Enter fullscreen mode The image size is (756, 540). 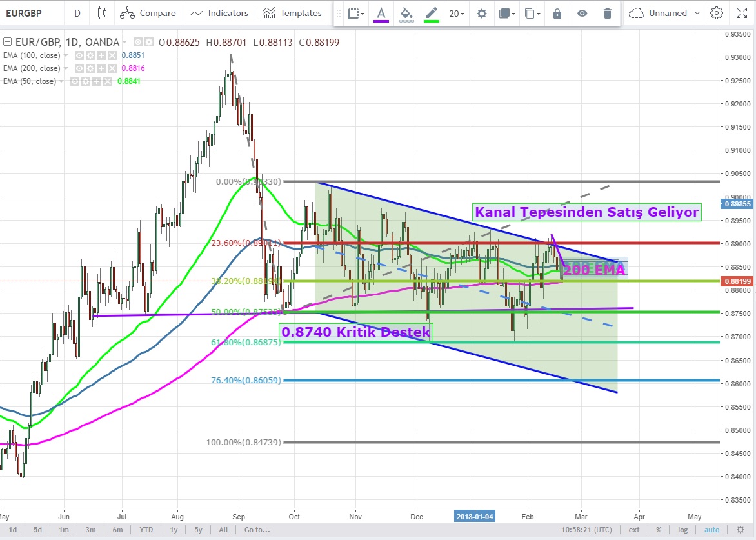click(742, 13)
